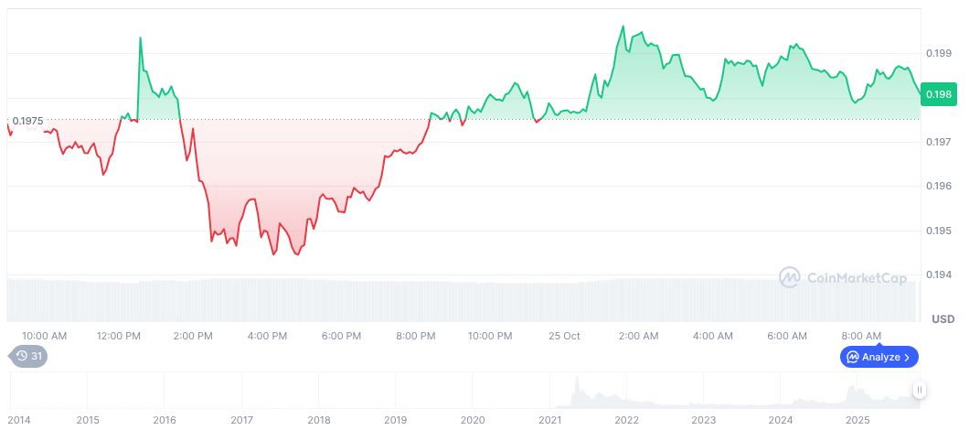Click 2025 in the timeline navigator

857,420
